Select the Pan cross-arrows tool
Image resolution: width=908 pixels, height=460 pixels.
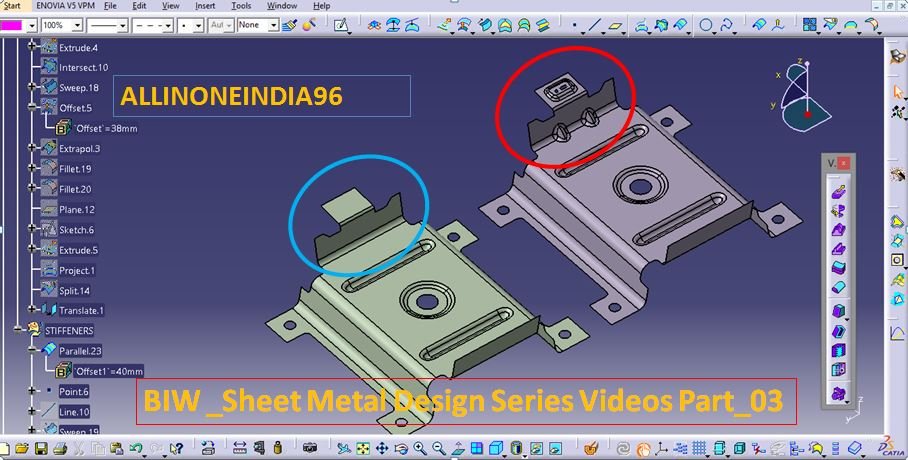pyautogui.click(x=382, y=448)
